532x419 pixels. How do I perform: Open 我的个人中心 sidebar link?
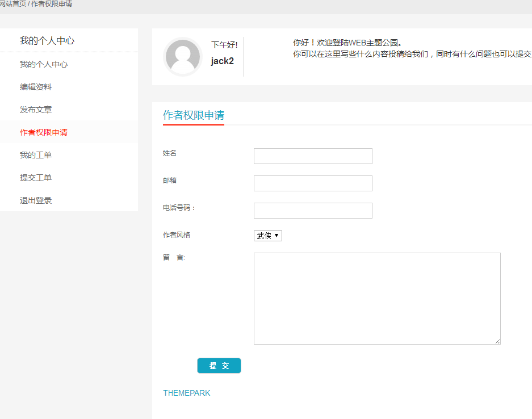pyautogui.click(x=43, y=64)
